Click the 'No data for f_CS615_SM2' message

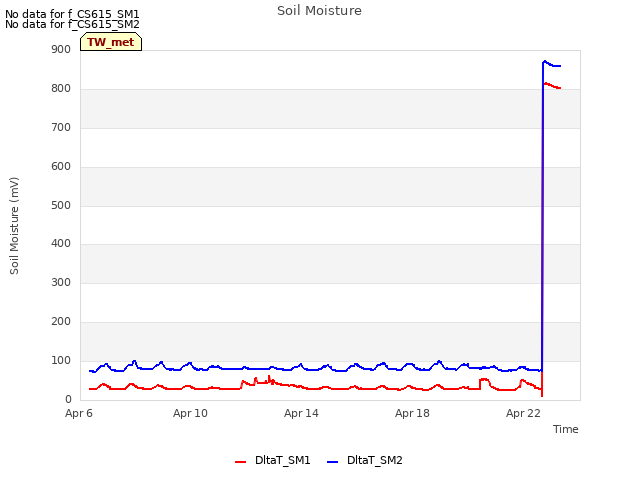click(72, 24)
